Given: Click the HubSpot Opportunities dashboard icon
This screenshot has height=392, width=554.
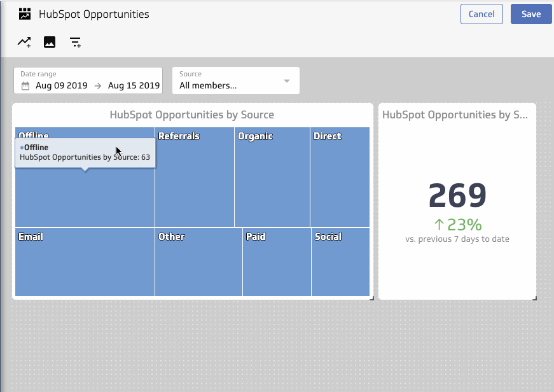Looking at the screenshot, I should point(25,13).
